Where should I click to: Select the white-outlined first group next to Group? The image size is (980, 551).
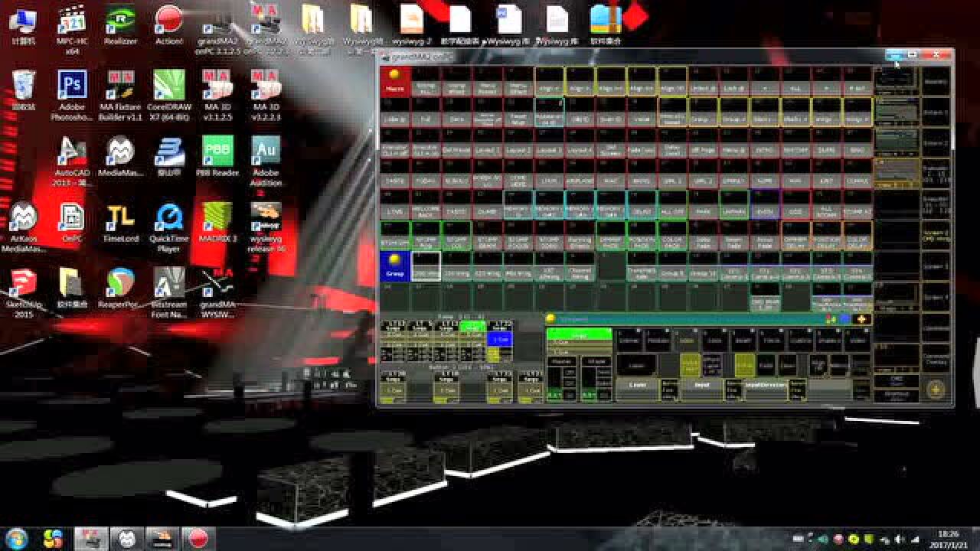tap(426, 266)
